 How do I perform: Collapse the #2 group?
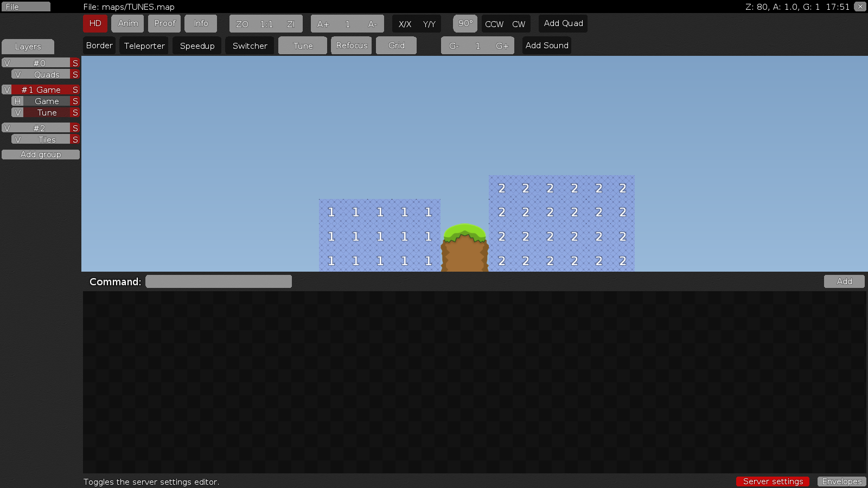tap(38, 127)
